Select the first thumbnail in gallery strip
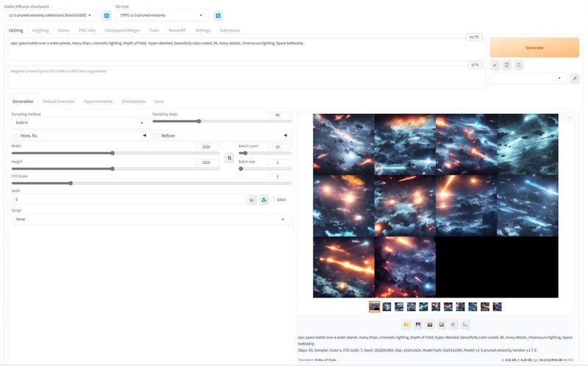Screen dimensions: 588x366 coord(375,306)
